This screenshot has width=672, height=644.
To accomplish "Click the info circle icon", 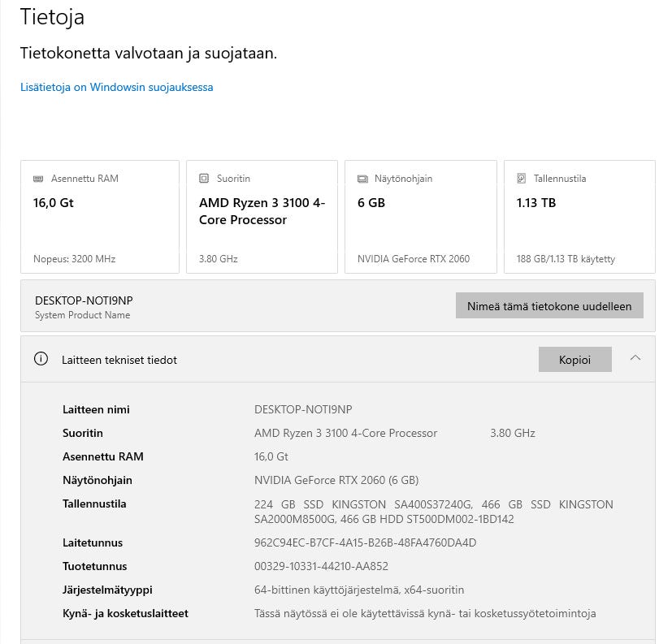I will point(41,359).
